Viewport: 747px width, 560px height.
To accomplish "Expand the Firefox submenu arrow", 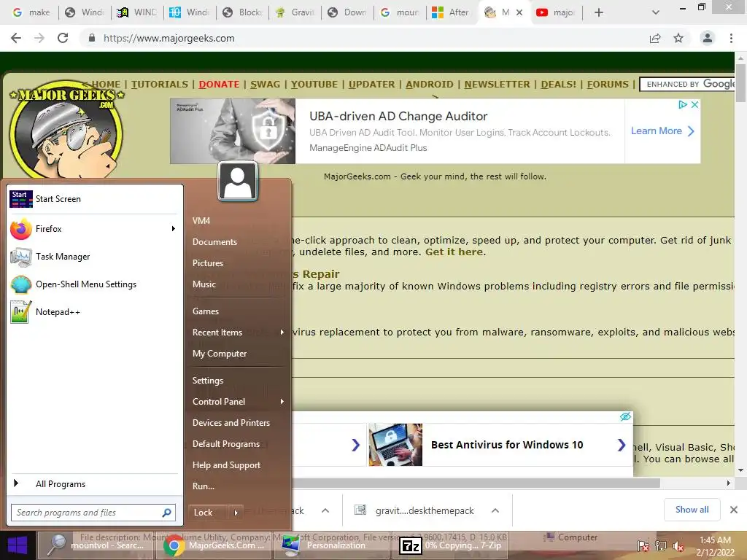I will coord(174,229).
